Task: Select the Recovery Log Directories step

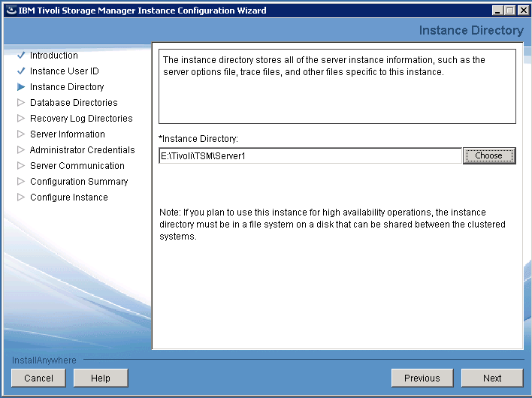Action: coord(81,119)
